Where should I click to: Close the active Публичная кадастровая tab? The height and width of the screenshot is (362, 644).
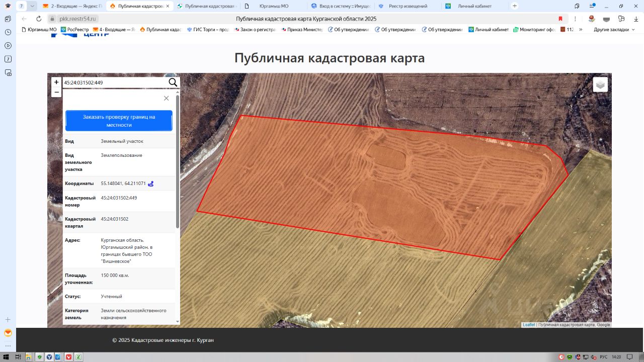pos(168,6)
